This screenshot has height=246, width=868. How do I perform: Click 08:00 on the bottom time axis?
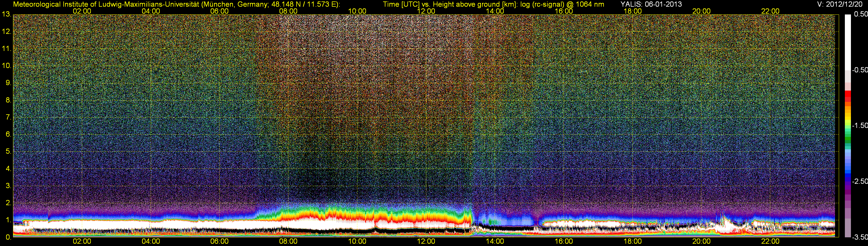(x=288, y=241)
